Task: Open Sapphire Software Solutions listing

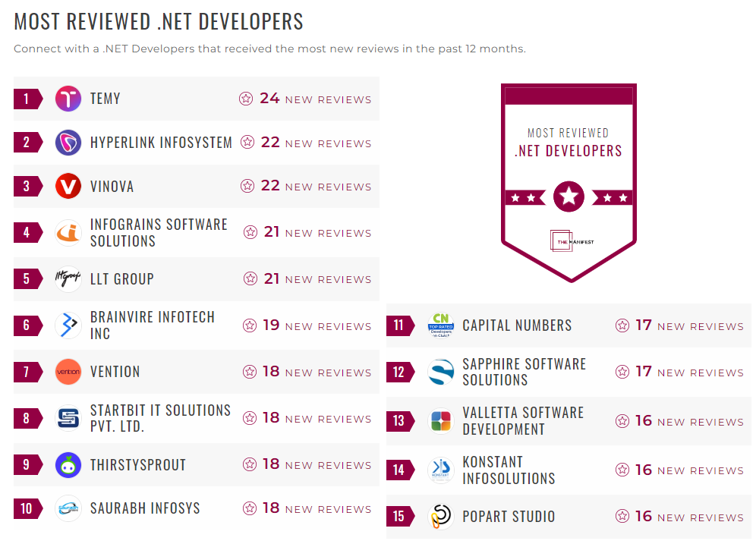Action: pyautogui.click(x=524, y=372)
